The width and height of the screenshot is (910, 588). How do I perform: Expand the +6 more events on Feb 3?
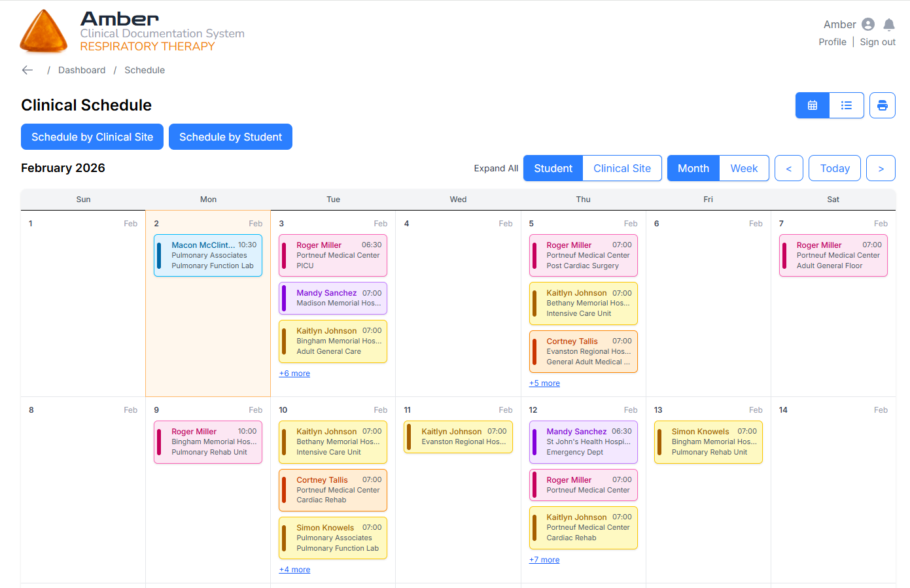[x=294, y=373]
